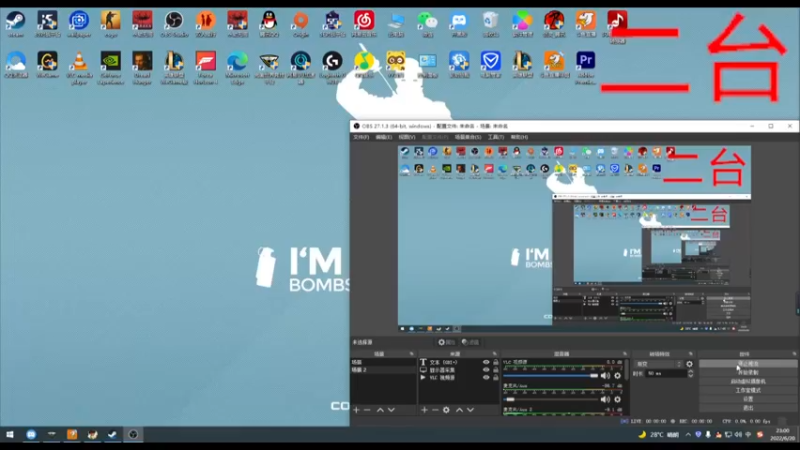Screen dimensions: 800x450
Task: Move source up in Sources panel
Action: coord(459,410)
